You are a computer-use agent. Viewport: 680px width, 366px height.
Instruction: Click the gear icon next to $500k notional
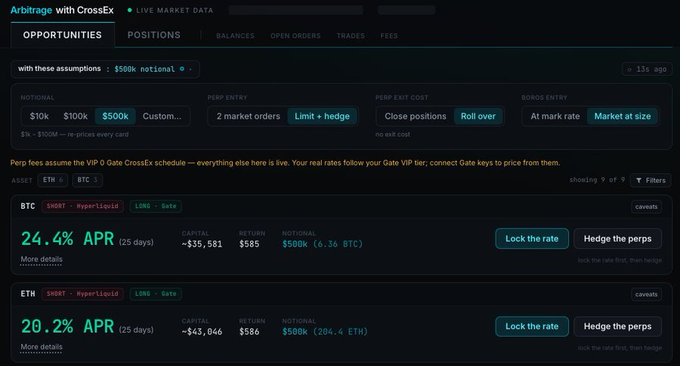pyautogui.click(x=182, y=69)
